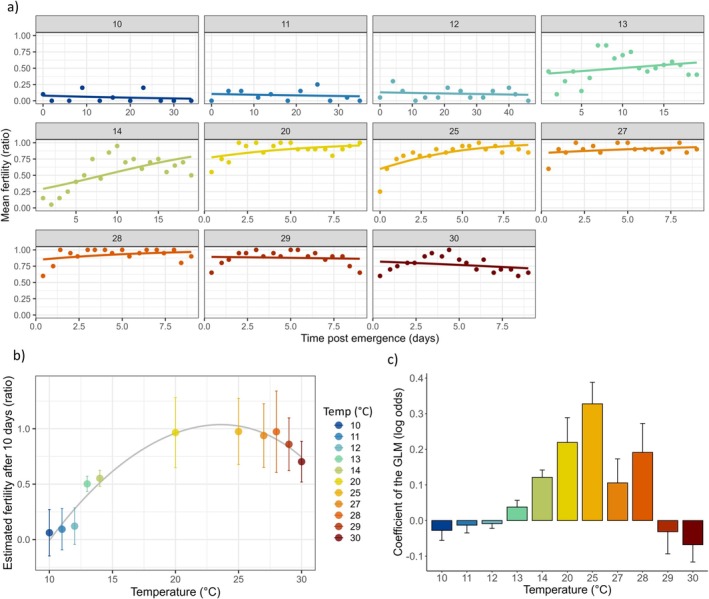This screenshot has height=599, width=709.
Task: Click the legend swatch for 27 °C
Action: tap(339, 504)
